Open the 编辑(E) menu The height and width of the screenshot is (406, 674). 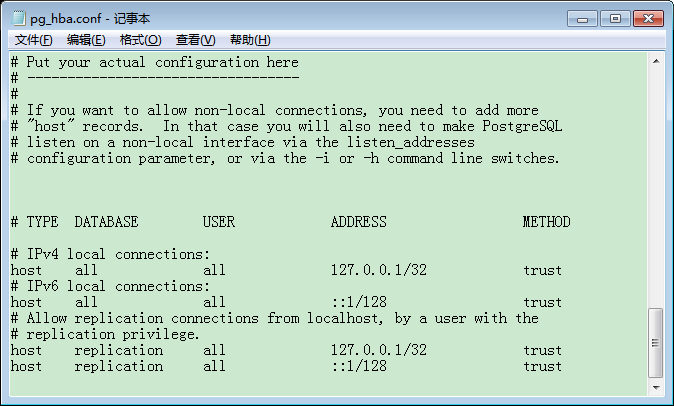[x=86, y=40]
